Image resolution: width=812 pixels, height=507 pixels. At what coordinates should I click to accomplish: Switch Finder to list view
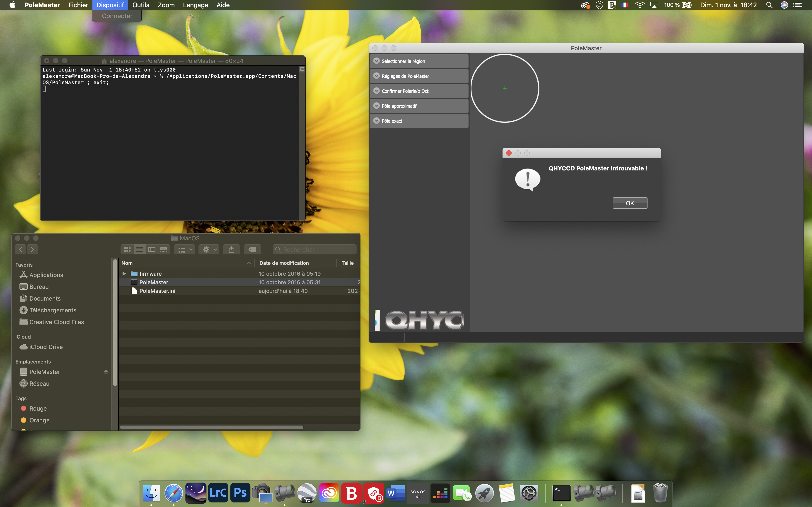tap(139, 249)
